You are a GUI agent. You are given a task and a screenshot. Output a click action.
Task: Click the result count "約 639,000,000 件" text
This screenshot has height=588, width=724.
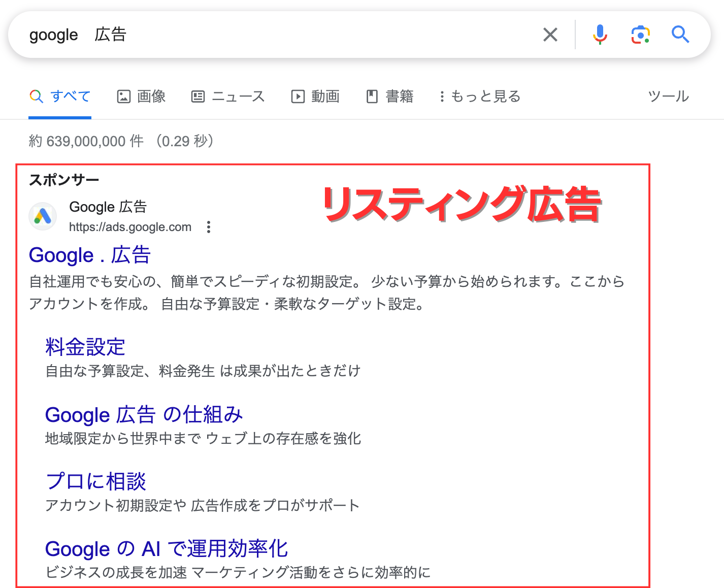pyautogui.click(x=86, y=141)
